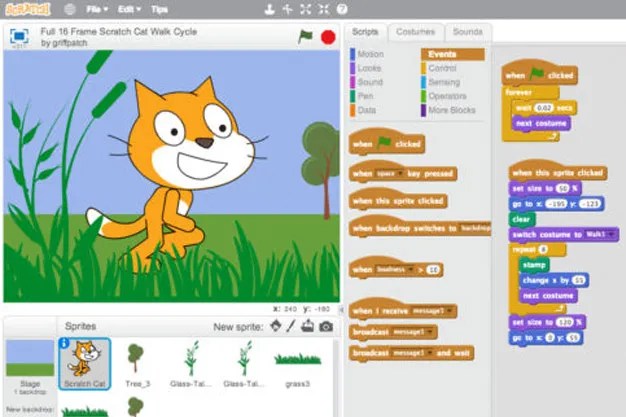This screenshot has width=626, height=417.
Task: Open the Edit menu
Action: click(x=129, y=9)
